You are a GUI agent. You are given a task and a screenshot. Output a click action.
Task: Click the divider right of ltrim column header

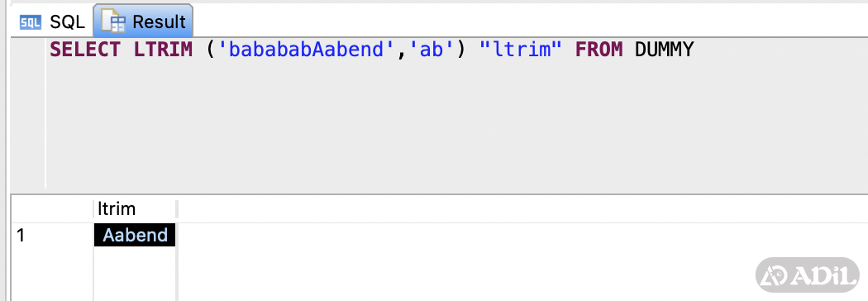click(x=177, y=209)
